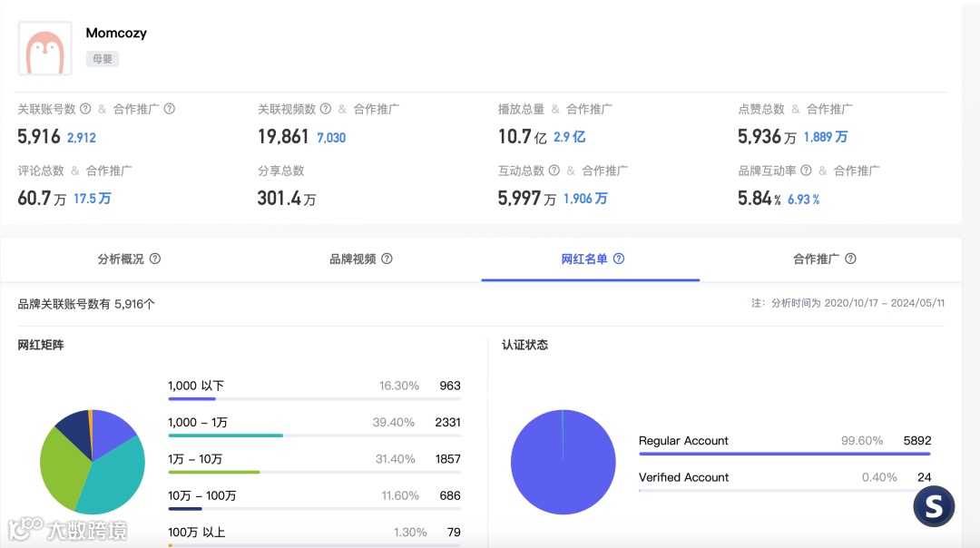Click the 母婴 category tag
This screenshot has width=980, height=548.
click(103, 59)
